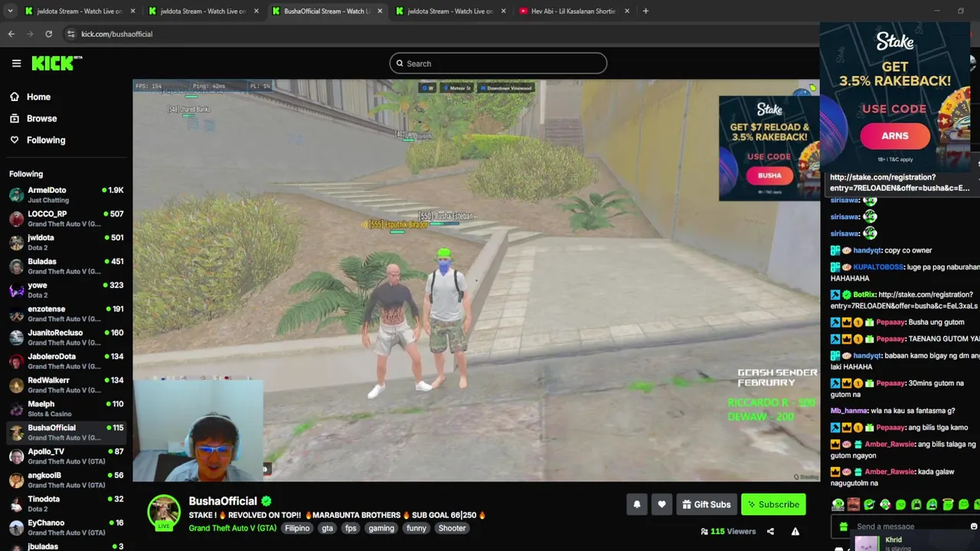Click the Gift Subs button
Screen dimensions: 980x551
706,504
